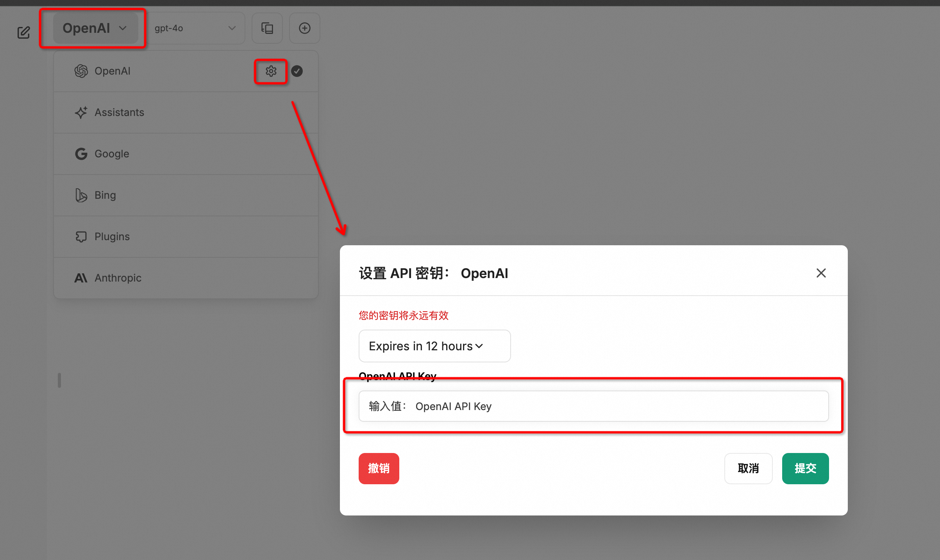940x560 pixels.
Task: Open the Expires in 12 hours dropdown
Action: (434, 346)
